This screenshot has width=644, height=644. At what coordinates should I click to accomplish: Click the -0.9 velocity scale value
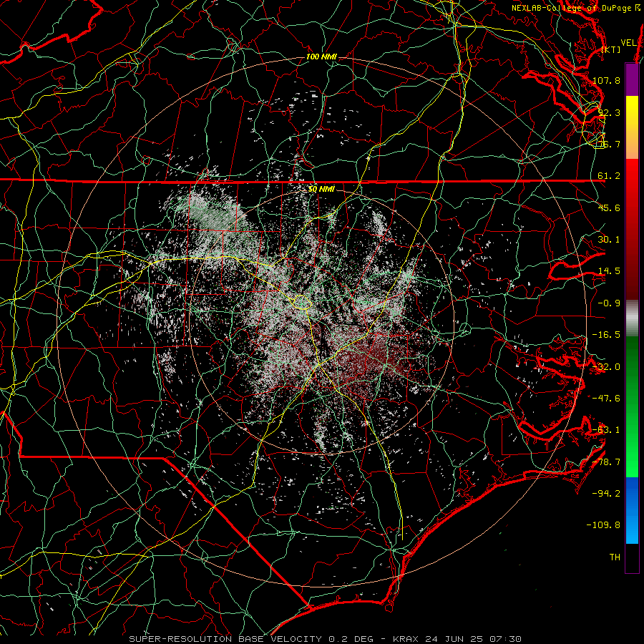pyautogui.click(x=609, y=303)
